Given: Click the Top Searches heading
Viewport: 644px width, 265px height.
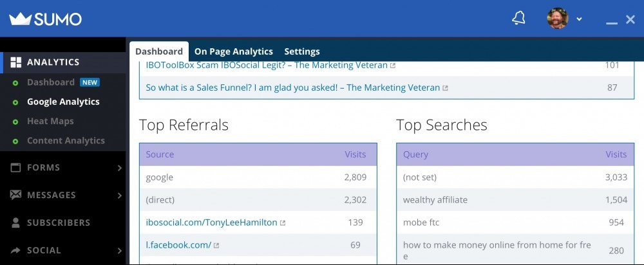Looking at the screenshot, I should pyautogui.click(x=442, y=125).
